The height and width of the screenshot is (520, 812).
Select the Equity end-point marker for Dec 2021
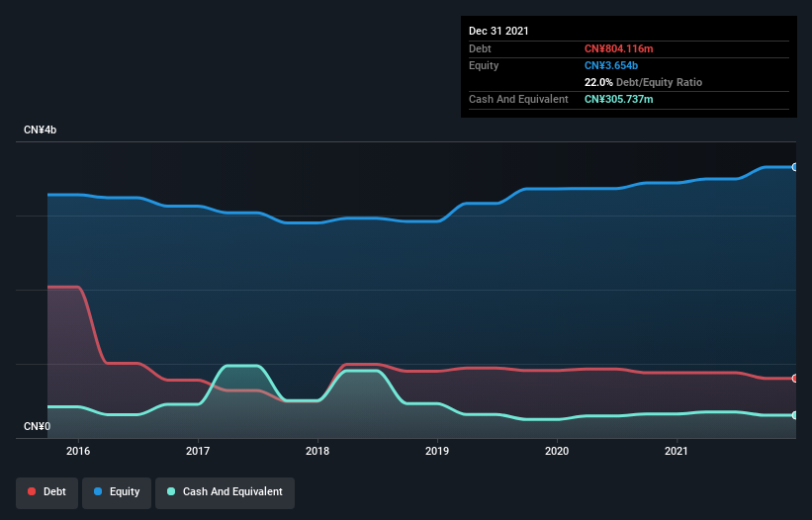795,167
